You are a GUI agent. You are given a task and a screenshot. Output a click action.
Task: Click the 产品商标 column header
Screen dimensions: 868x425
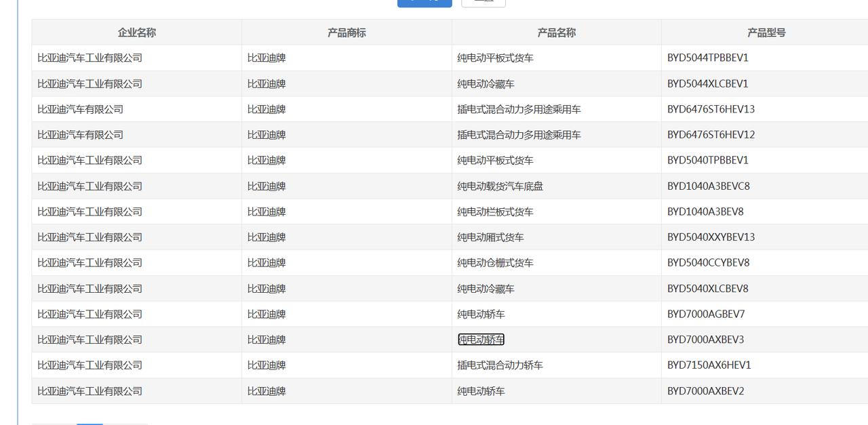(347, 33)
